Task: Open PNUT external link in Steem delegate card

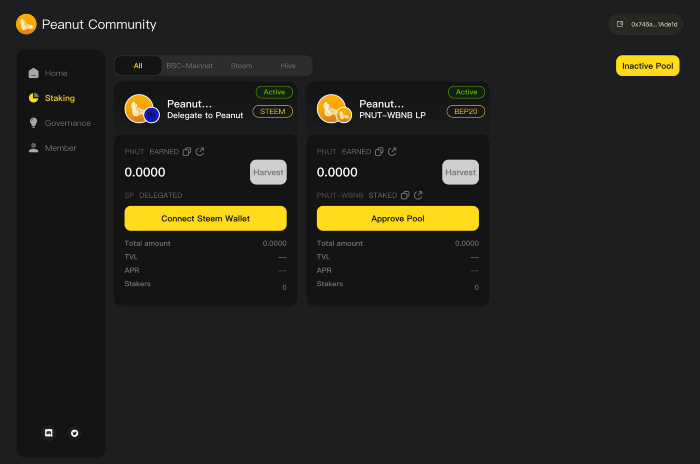Action: tap(200, 151)
